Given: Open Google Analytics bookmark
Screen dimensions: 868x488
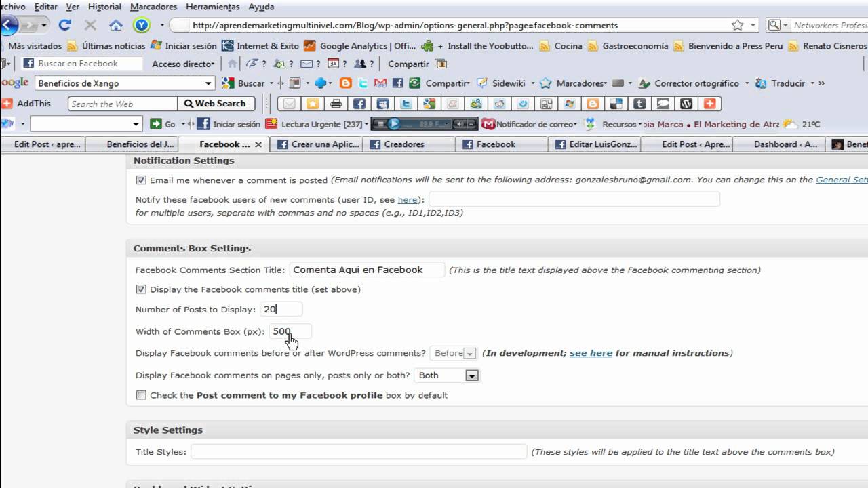Looking at the screenshot, I should click(359, 46).
